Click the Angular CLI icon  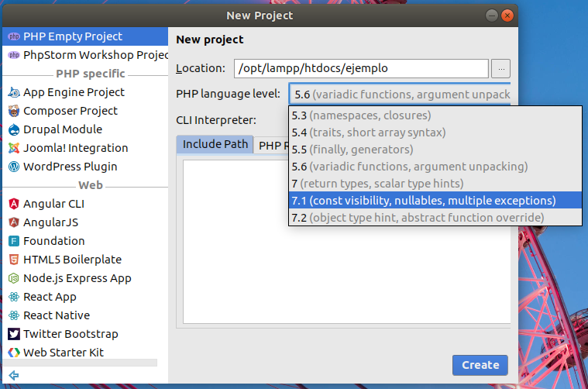pyautogui.click(x=14, y=204)
